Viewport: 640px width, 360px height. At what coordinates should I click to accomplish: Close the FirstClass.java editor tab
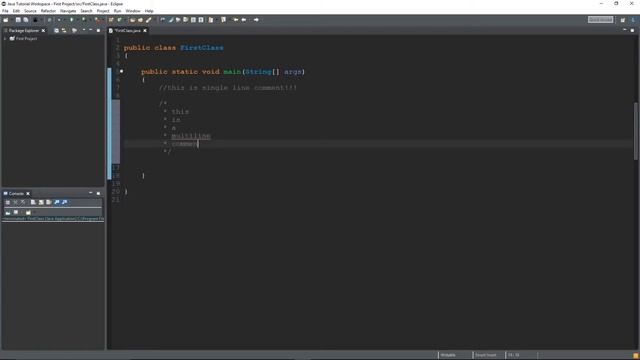(145, 31)
